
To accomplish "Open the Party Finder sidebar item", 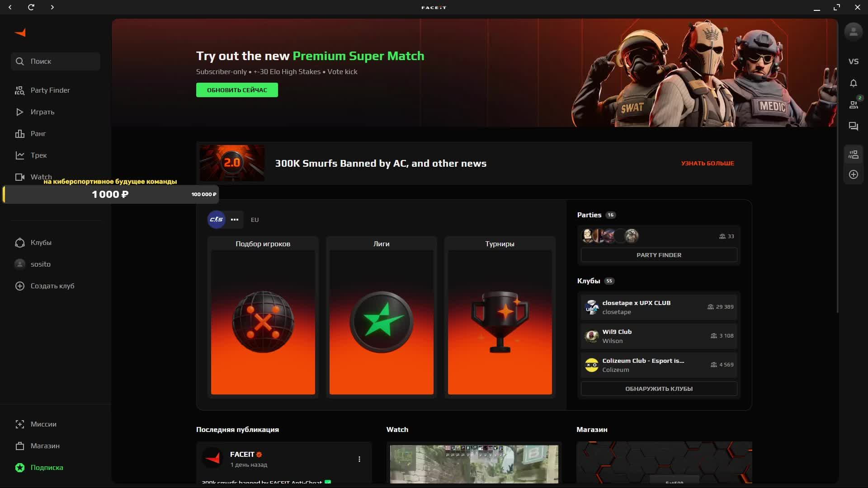I will (50, 90).
